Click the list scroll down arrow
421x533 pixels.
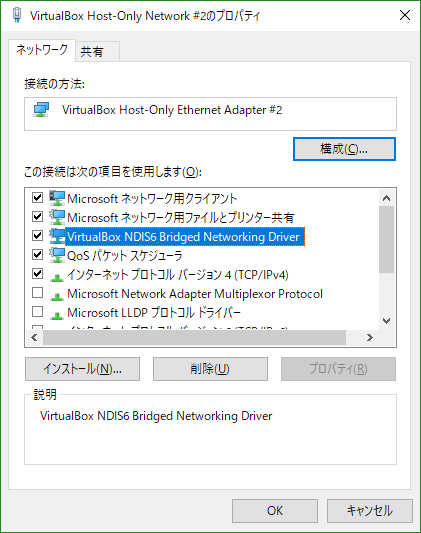point(386,321)
